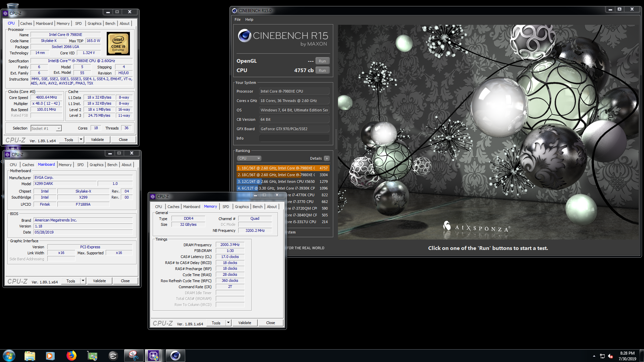Click the Cinebench R15 title bar icon
Screen dimensions: 644x362
tap(234, 10)
